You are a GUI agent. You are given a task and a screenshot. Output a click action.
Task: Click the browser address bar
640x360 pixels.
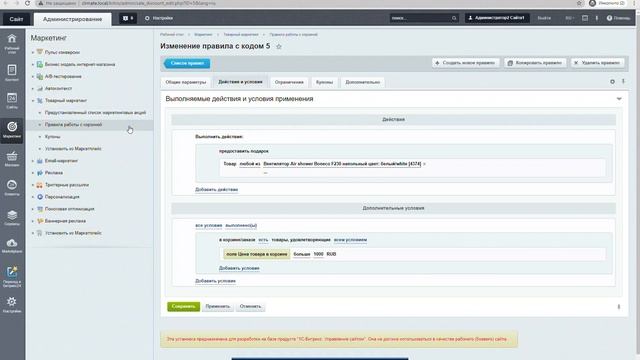[x=306, y=3]
